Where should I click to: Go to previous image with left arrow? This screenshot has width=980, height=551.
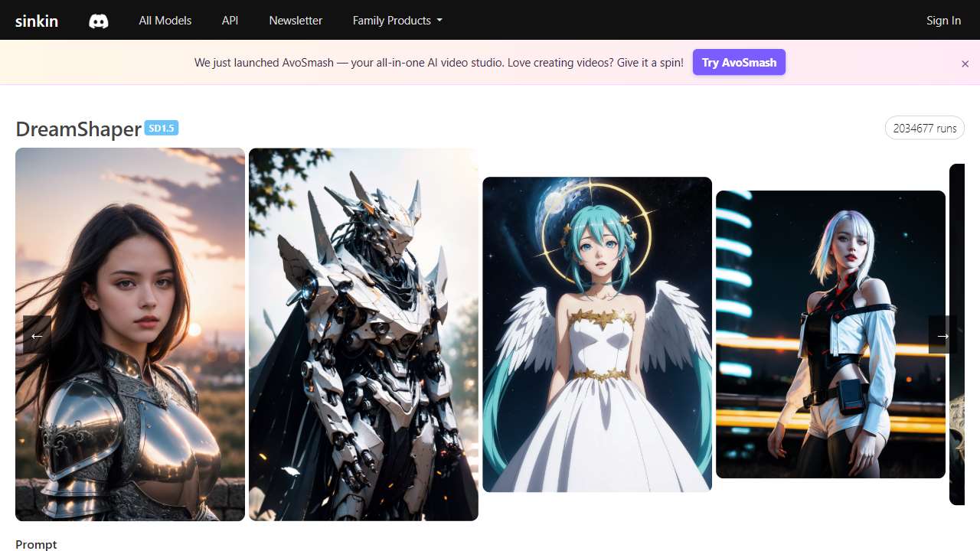37,335
